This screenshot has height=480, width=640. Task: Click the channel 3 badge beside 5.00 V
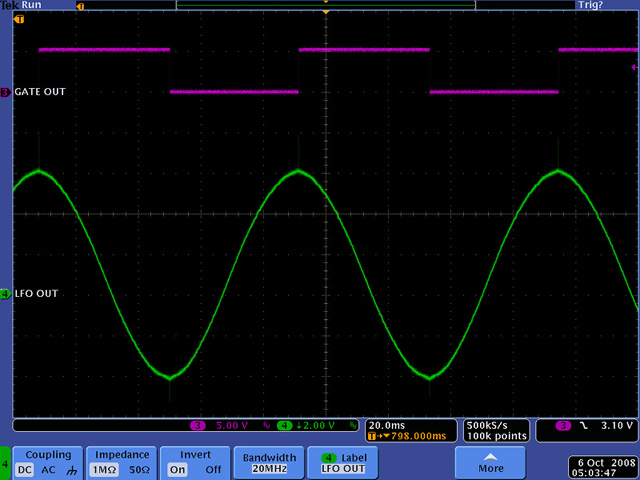pyautogui.click(x=198, y=426)
